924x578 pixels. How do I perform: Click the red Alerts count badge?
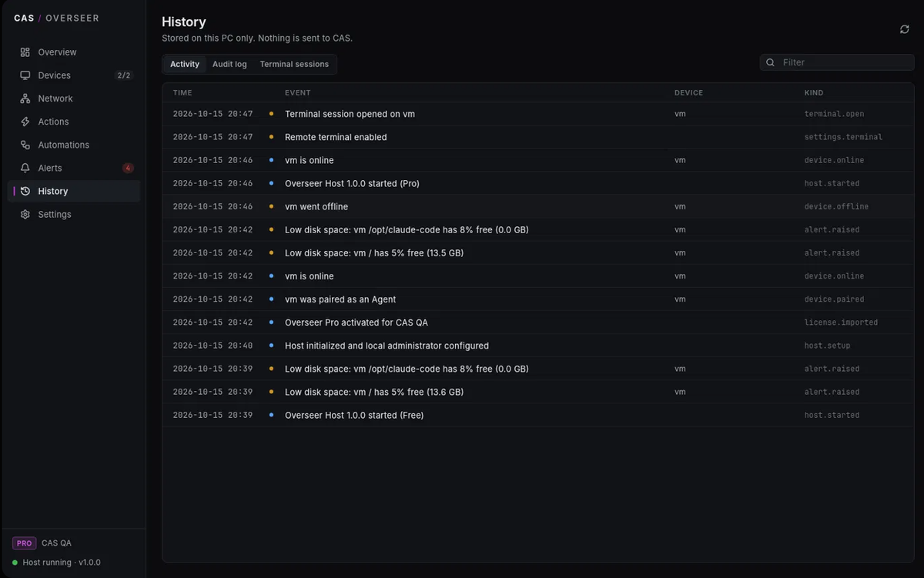(128, 168)
